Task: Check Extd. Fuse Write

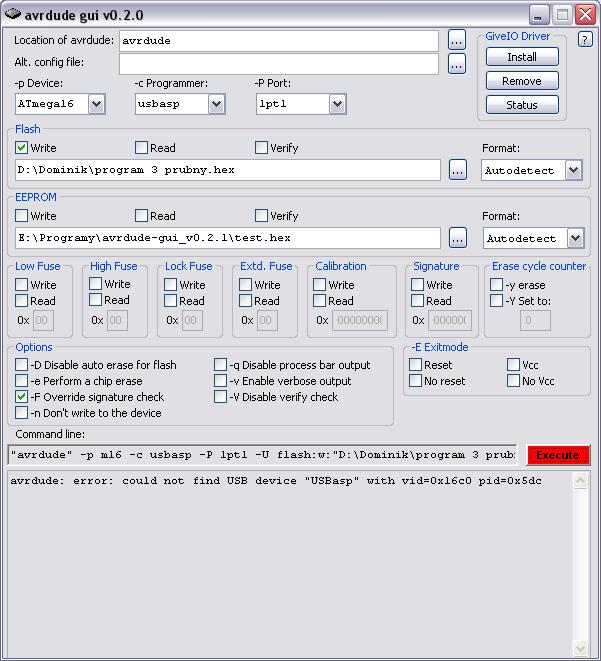Action: point(245,285)
